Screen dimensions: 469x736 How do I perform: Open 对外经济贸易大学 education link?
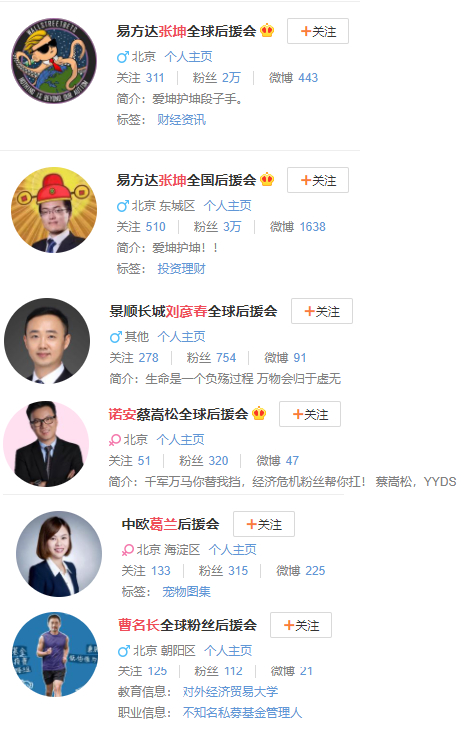tap(231, 692)
